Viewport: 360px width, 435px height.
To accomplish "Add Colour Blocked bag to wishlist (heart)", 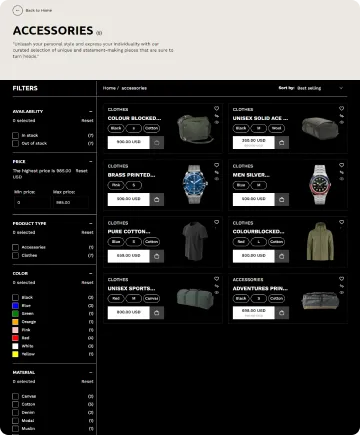I will coord(216,108).
